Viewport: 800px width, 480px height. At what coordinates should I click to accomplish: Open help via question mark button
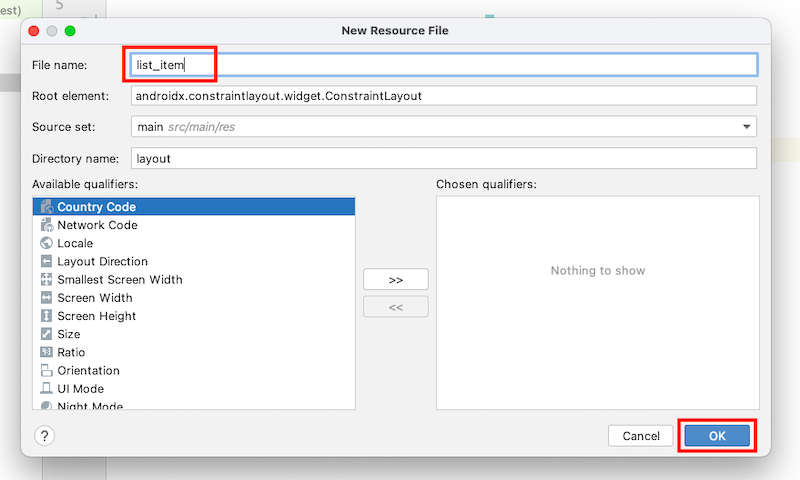coord(45,436)
